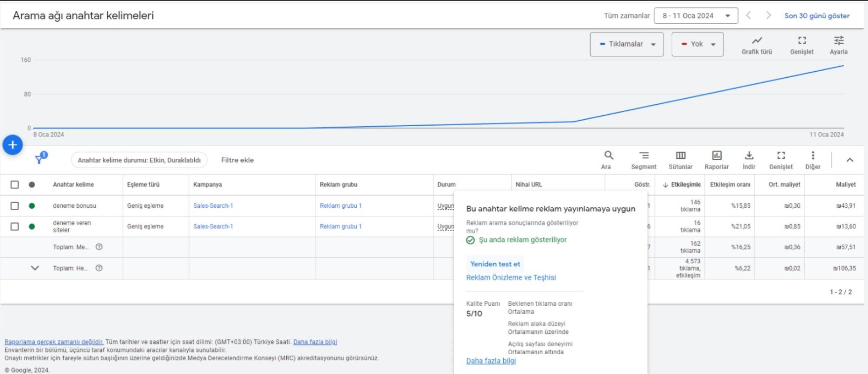This screenshot has height=374, width=868.
Task: Click the deneme bonusu keyword text
Action: pos(75,206)
